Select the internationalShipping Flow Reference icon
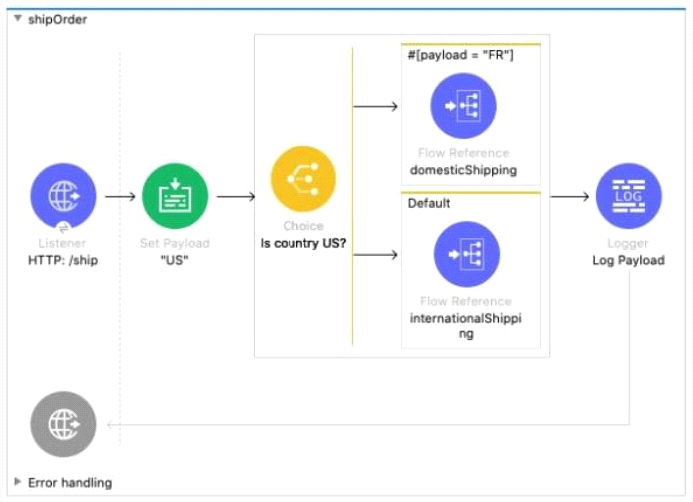 467,254
